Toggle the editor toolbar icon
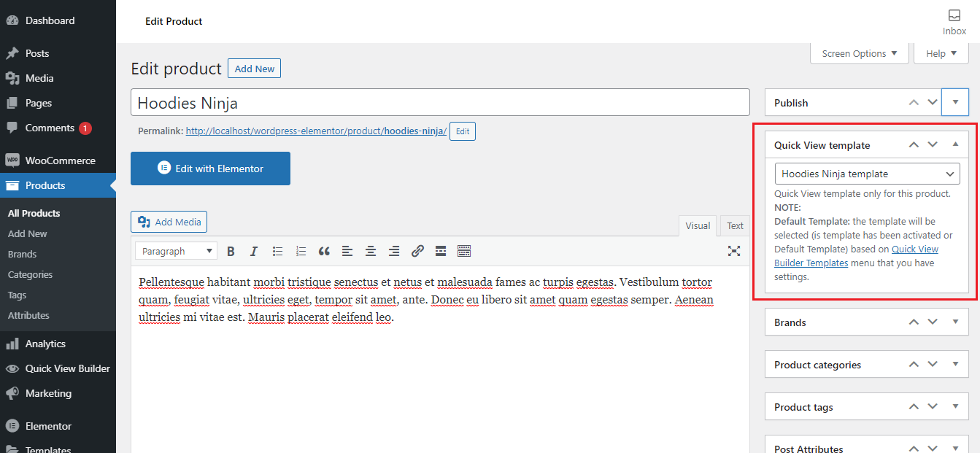Screen dimensions: 980x453 pos(464,252)
